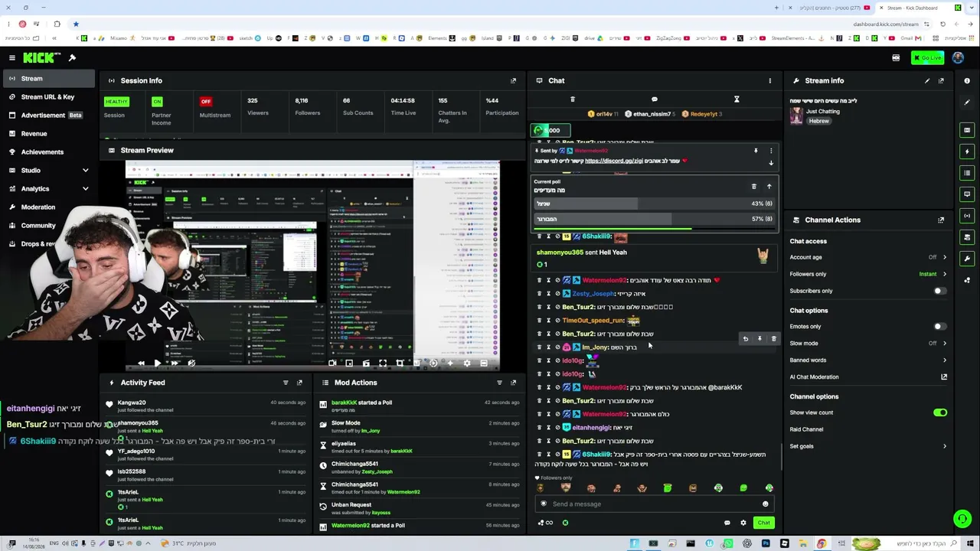Click the poll countdown progress bar
This screenshot has width=980, height=551.
655,228
